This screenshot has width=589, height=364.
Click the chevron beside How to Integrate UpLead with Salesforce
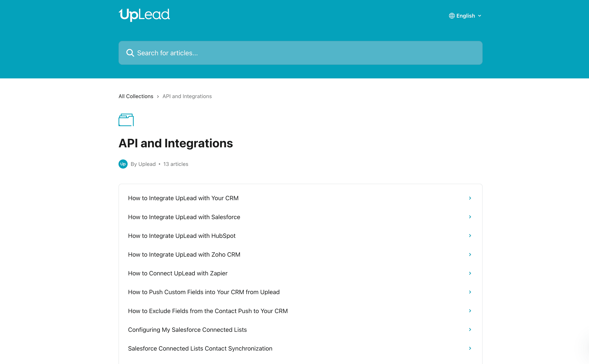[x=470, y=217]
